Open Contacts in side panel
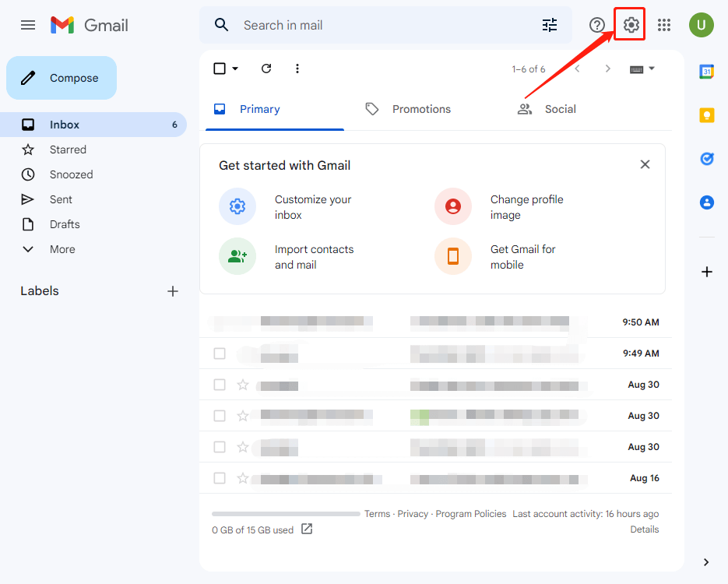Viewport: 728px width, 584px height. click(707, 202)
